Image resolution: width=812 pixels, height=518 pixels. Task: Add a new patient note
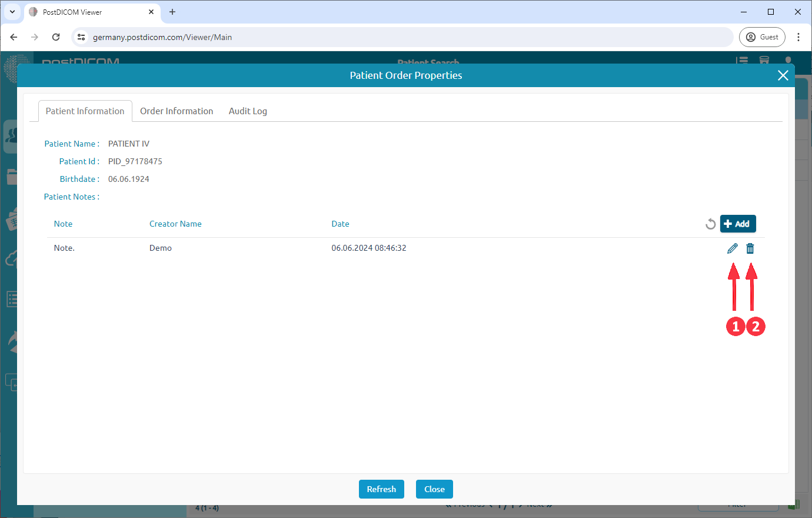point(737,224)
